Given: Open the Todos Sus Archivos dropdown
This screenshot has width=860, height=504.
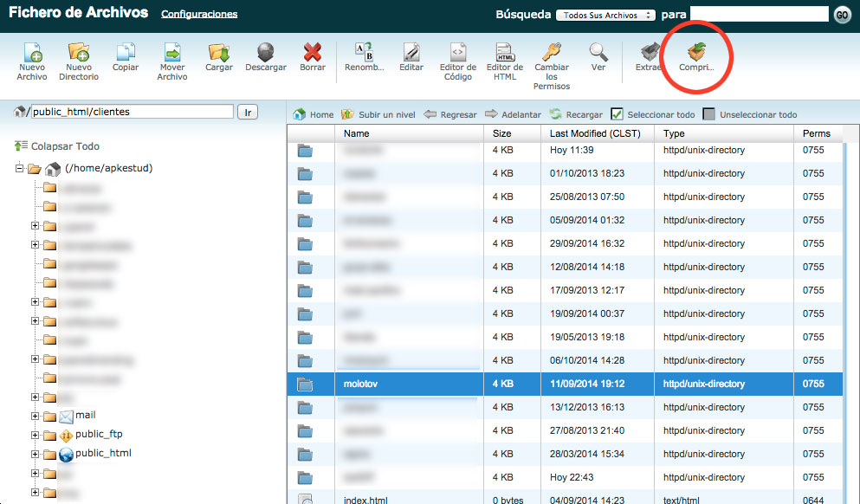Looking at the screenshot, I should pos(605,16).
